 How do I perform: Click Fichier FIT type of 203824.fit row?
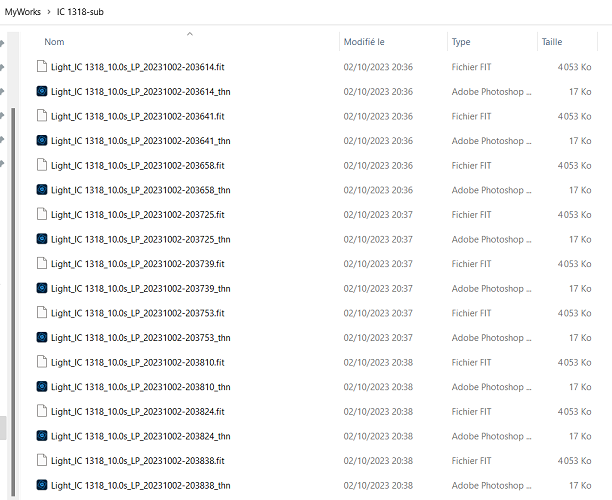(x=471, y=411)
